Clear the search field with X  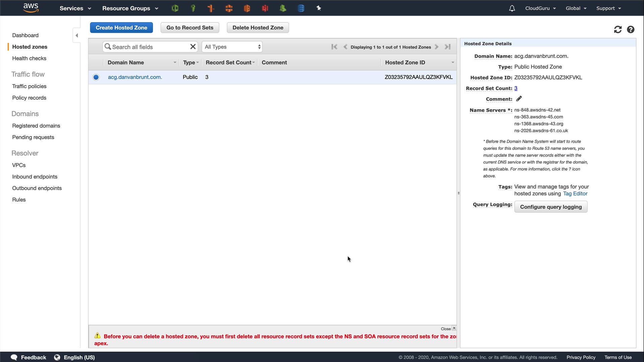[x=193, y=47]
